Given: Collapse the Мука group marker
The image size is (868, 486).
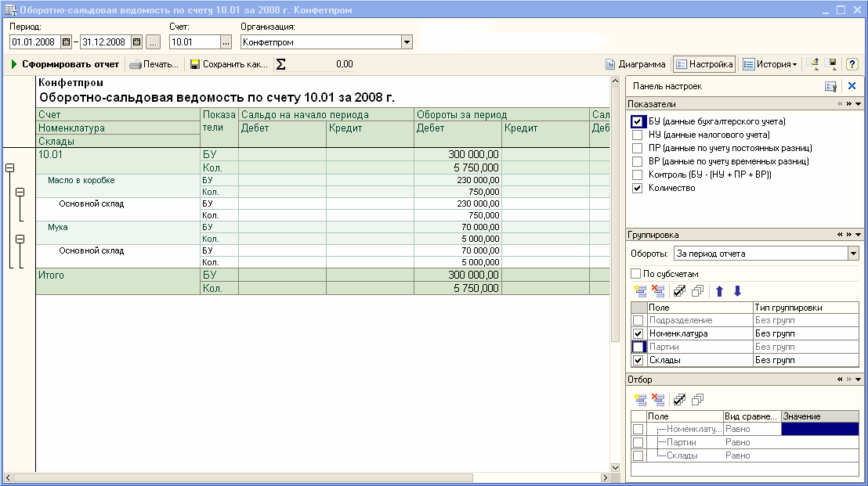Looking at the screenshot, I should coord(20,239).
